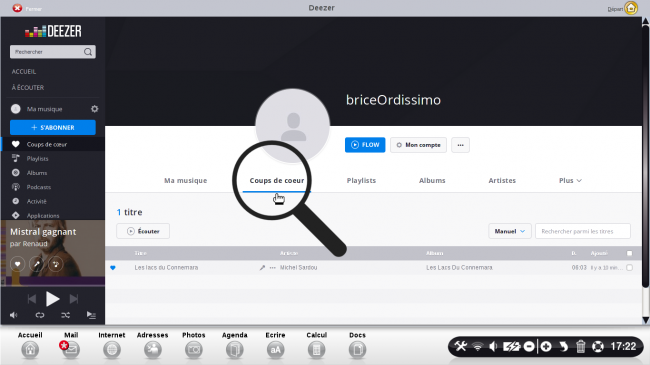Image resolution: width=650 pixels, height=365 pixels.
Task: Open the Artistes tab
Action: point(502,180)
